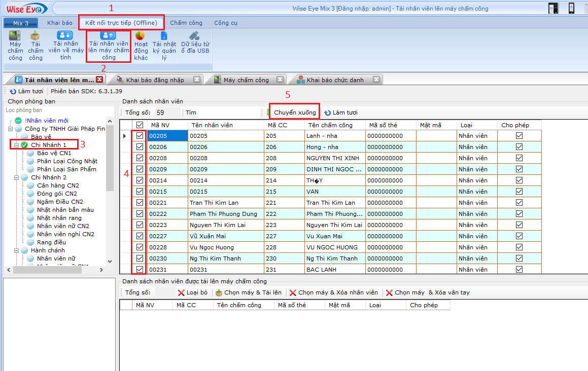
Task: Open Hoạt động khác pie chart icon
Action: pos(141,36)
